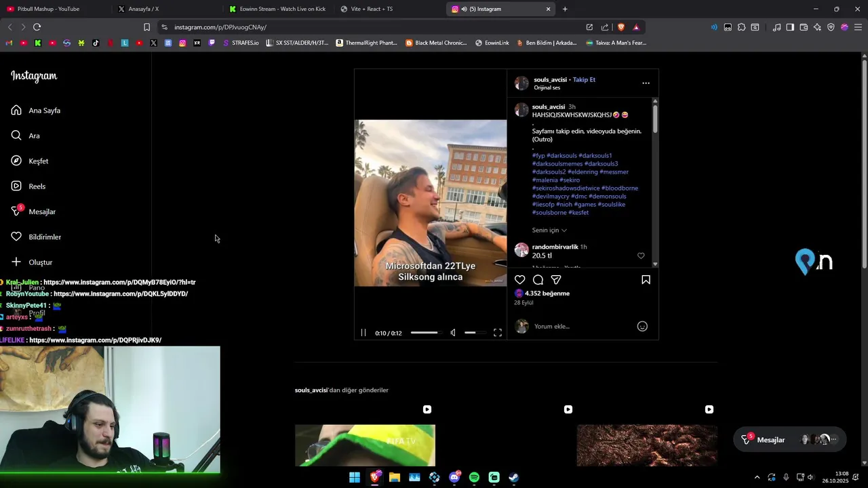This screenshot has height=488, width=868.
Task: Open Brave Leo AI sparkle icon
Action: tap(817, 27)
